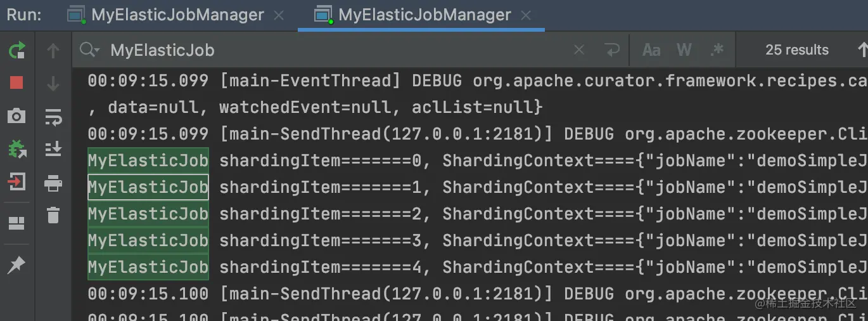Viewport: 868px width, 321px height.
Task: Select MyElasticJob match on shardingItem 3 line
Action: pos(148,240)
